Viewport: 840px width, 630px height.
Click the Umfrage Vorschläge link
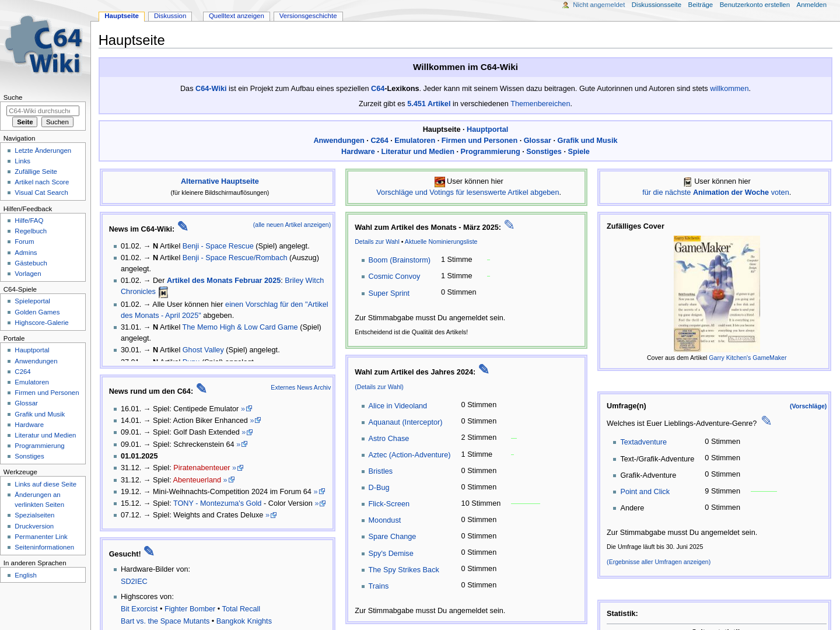[808, 406]
